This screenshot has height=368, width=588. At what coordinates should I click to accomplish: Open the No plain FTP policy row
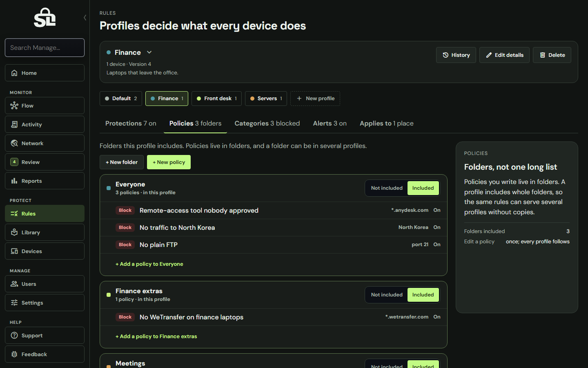coord(274,245)
